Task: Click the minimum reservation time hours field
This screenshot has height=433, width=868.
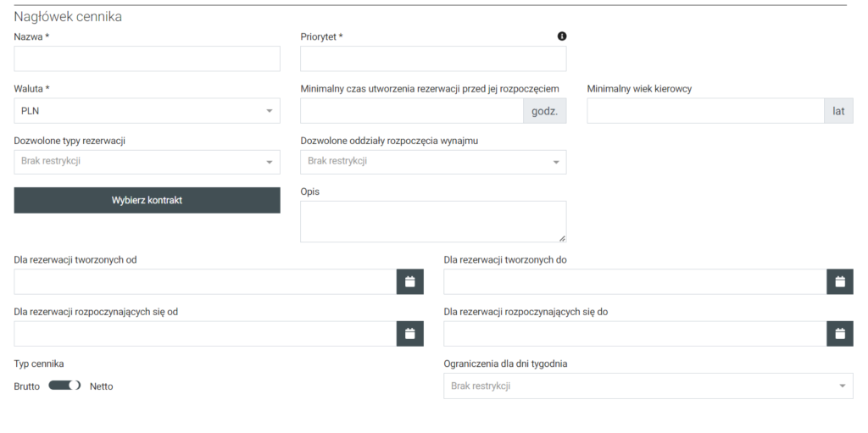Action: [412, 111]
